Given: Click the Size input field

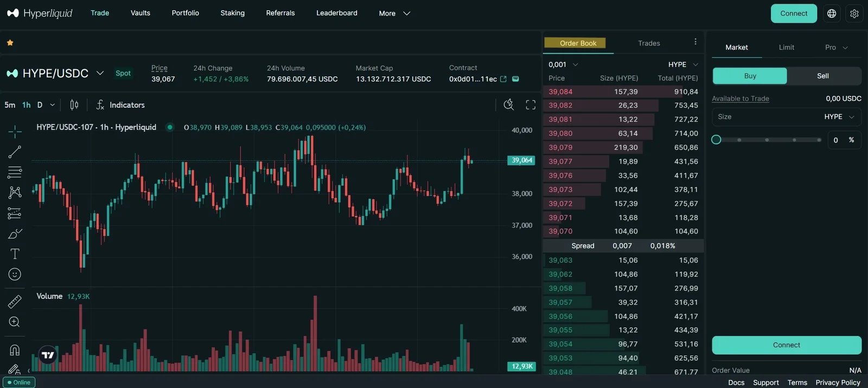Looking at the screenshot, I should 787,117.
